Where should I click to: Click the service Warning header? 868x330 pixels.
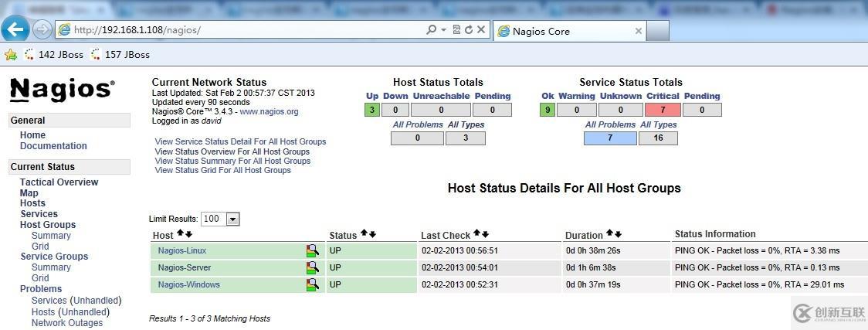(576, 96)
